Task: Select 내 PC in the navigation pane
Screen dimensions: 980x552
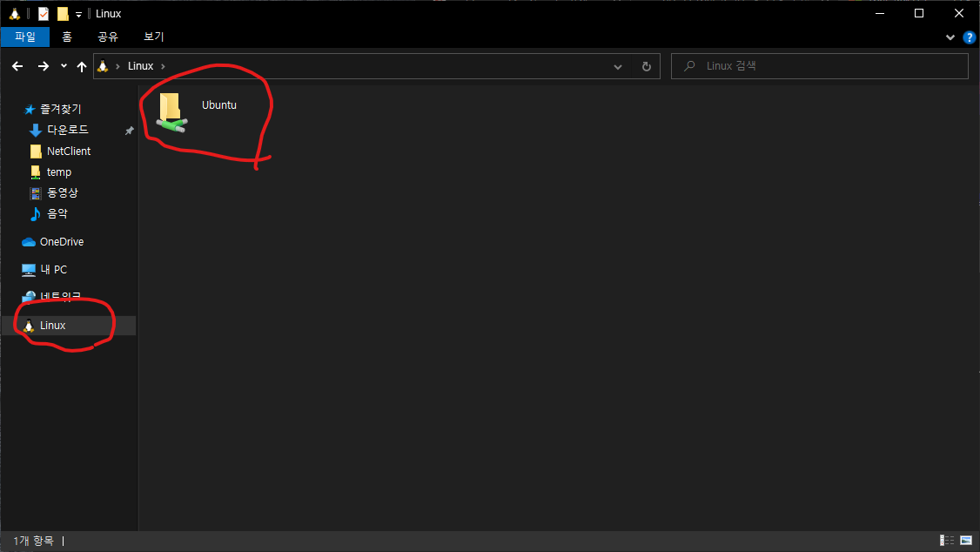Action: click(44, 269)
